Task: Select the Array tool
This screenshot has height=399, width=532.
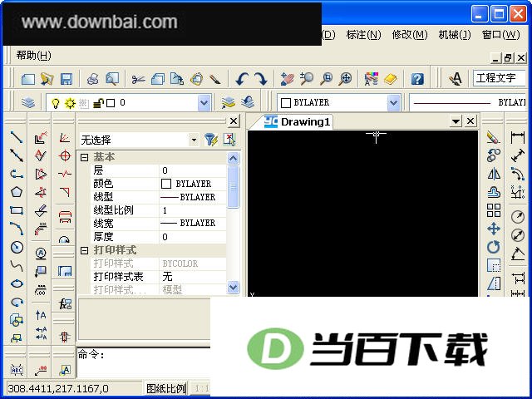Action: tap(494, 210)
